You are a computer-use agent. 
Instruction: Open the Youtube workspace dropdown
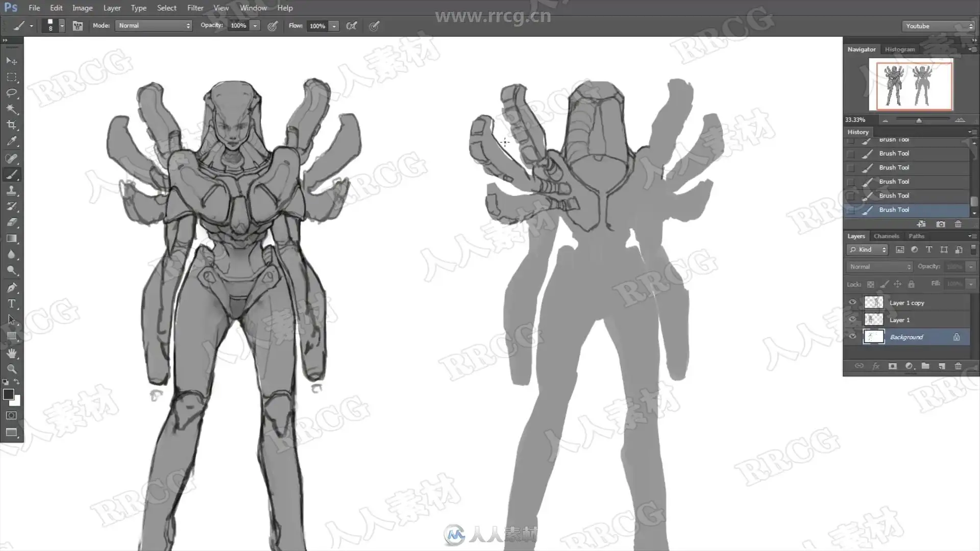(x=938, y=26)
